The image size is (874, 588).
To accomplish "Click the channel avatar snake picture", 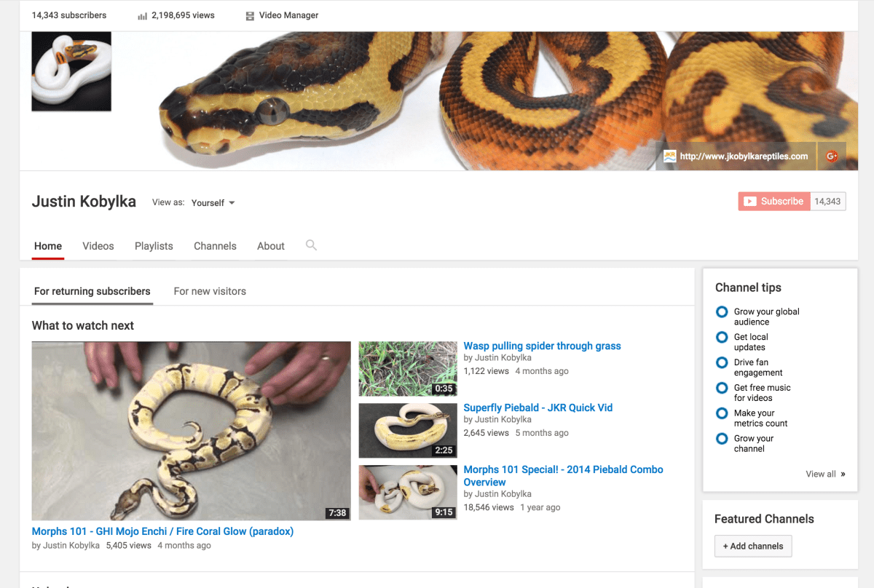I will click(x=71, y=71).
